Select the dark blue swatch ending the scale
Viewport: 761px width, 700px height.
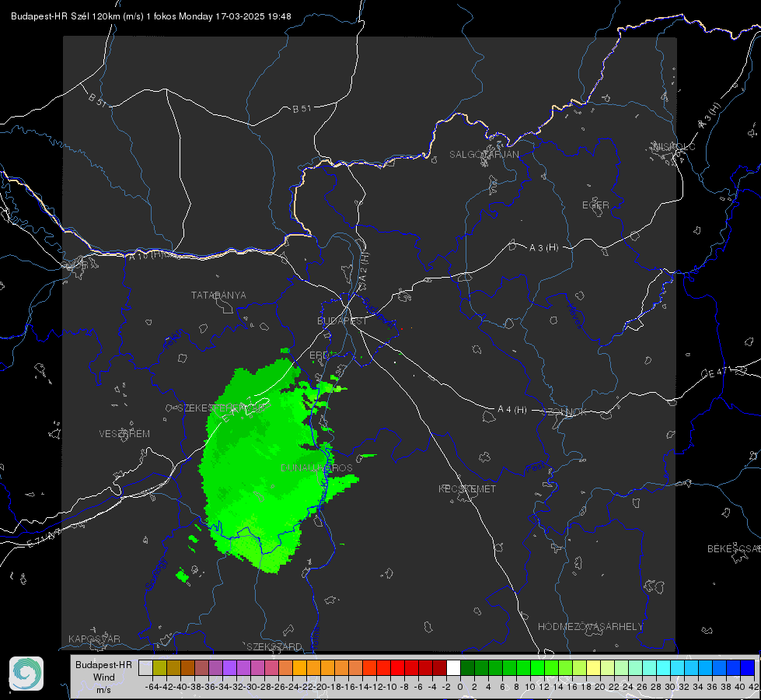point(748,667)
